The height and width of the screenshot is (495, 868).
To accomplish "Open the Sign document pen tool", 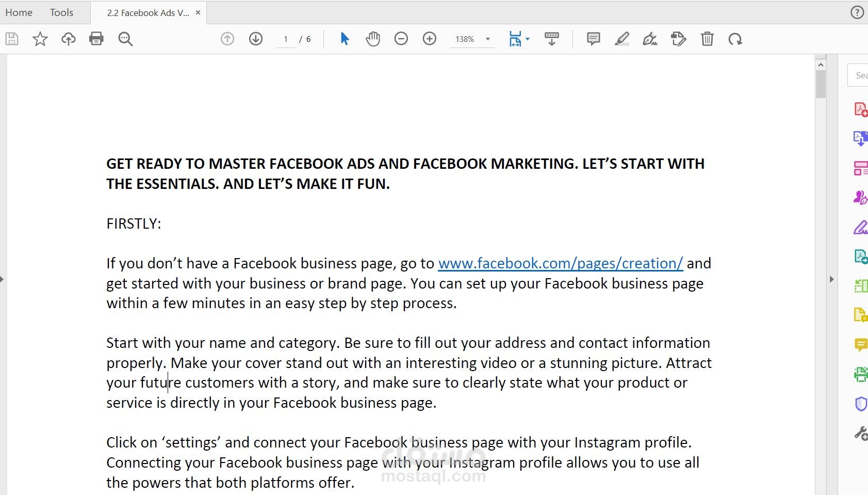I will (650, 39).
